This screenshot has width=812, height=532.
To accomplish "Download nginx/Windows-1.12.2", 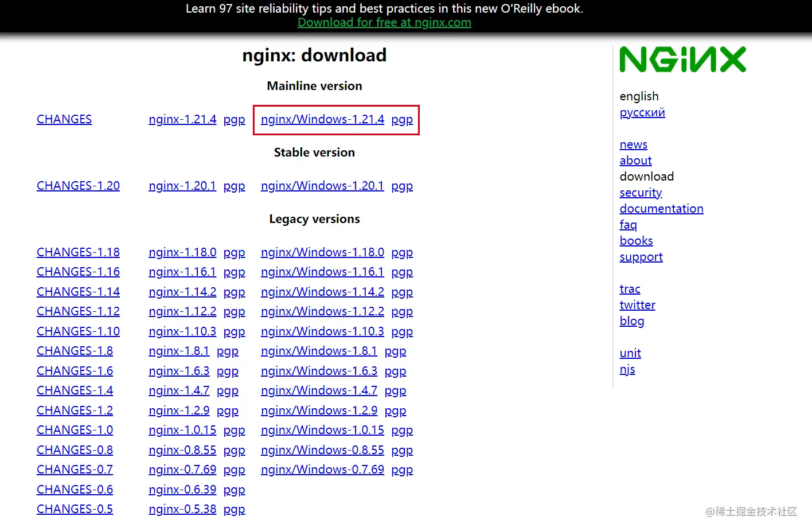I will click(322, 311).
